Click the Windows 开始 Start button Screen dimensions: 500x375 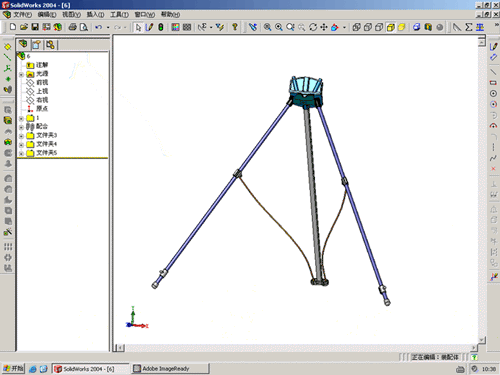click(x=13, y=368)
